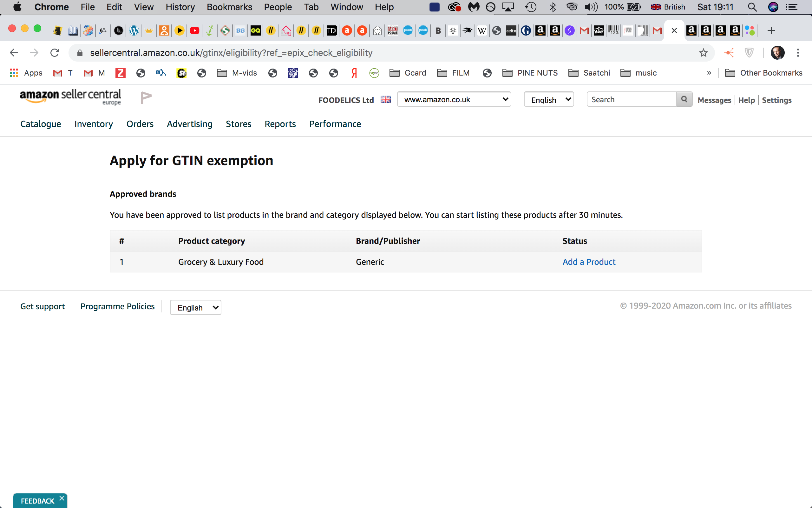Open Settings in the header
This screenshot has width=812, height=508.
777,100
